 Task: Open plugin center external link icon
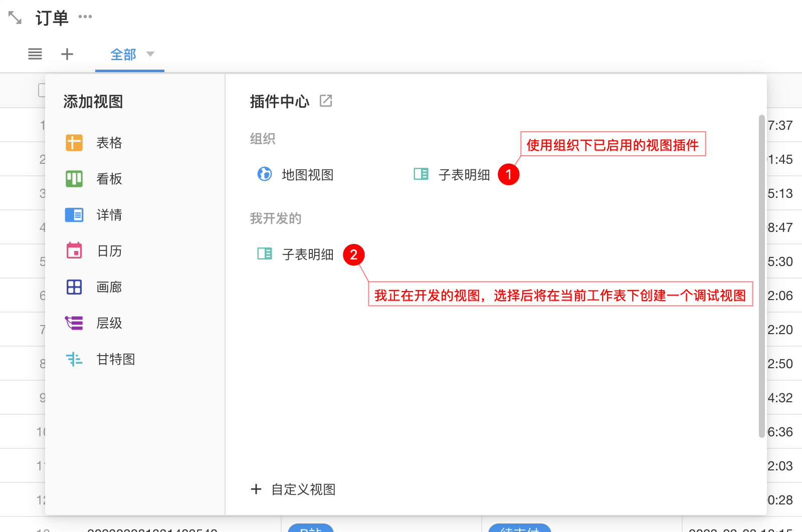[x=326, y=101]
